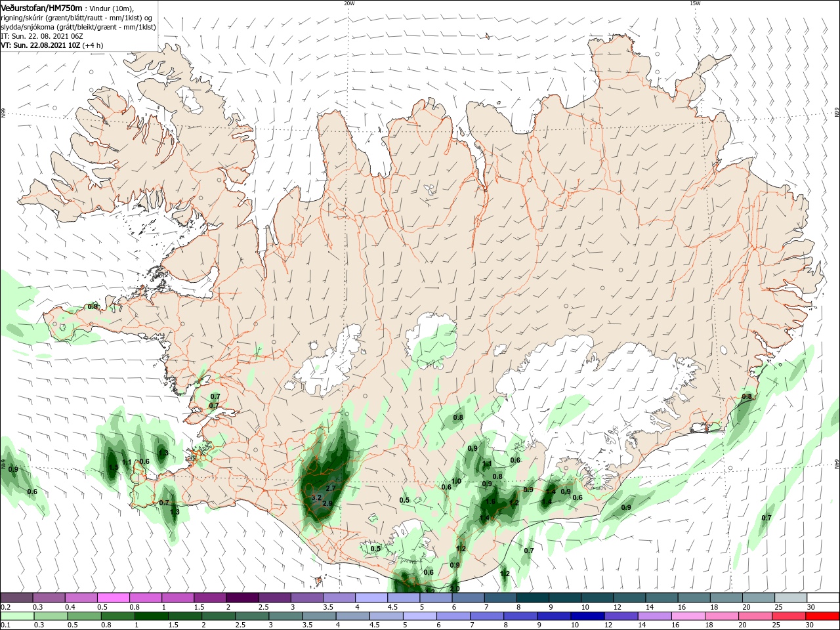
Task: Pick the lavender snow swatch between 4 and 4.5
Action: (371, 598)
